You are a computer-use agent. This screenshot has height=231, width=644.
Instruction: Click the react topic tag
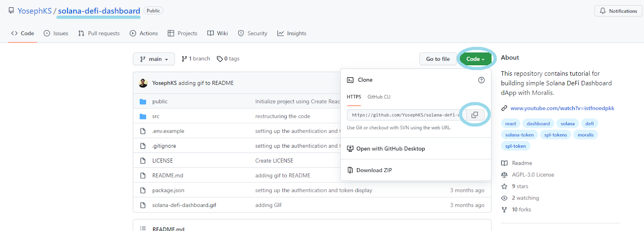pos(511,124)
